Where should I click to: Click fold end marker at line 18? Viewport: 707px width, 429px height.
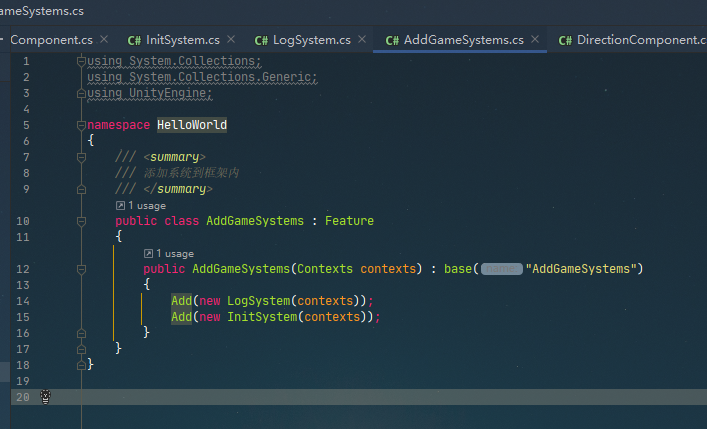(81, 365)
